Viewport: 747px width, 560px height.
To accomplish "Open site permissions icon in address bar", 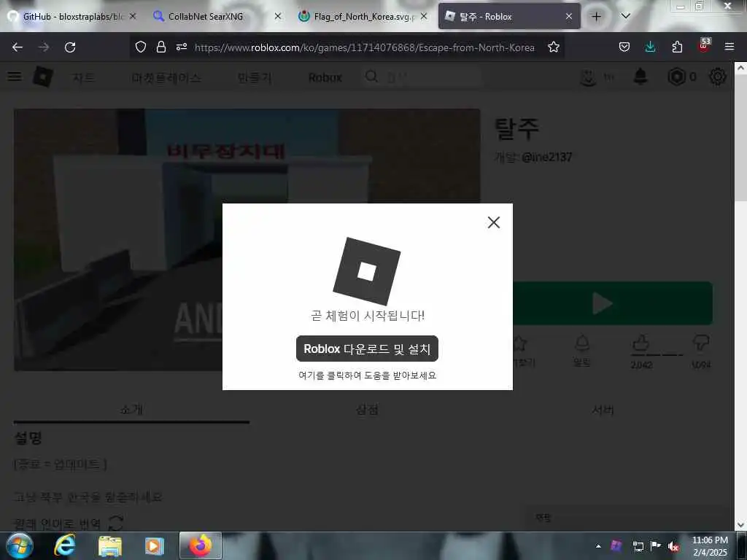I will click(182, 47).
